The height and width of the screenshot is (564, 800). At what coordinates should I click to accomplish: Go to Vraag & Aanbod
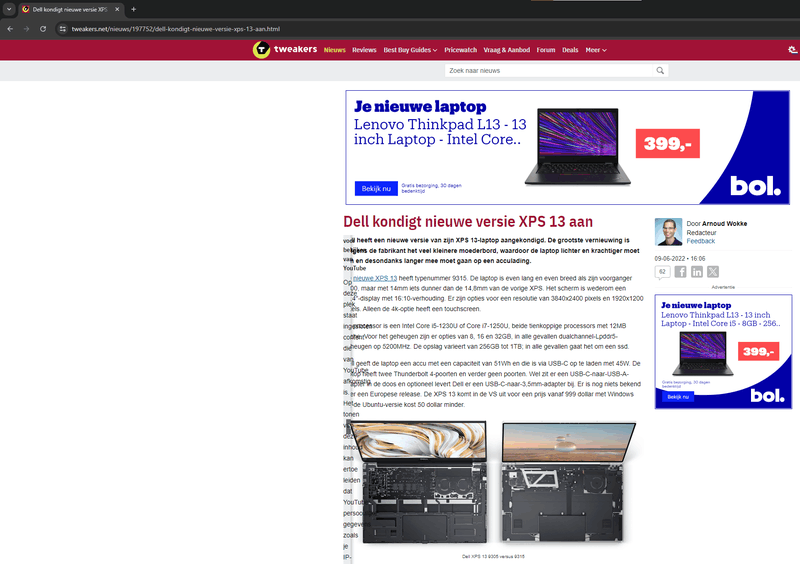click(507, 50)
